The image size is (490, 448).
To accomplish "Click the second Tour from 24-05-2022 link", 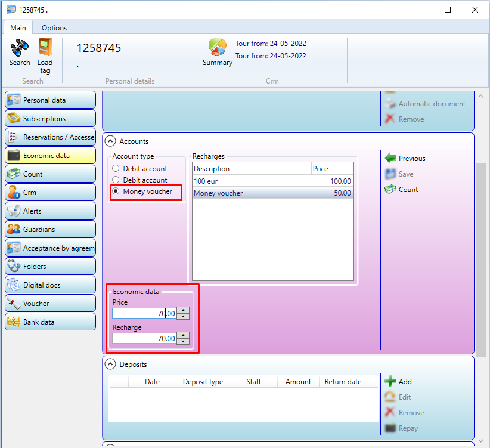I will (x=271, y=56).
